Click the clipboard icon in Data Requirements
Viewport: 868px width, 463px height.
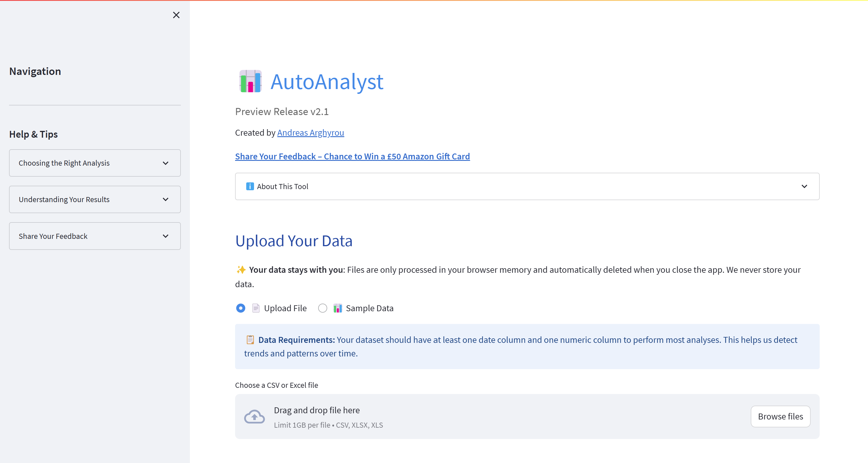[x=250, y=340]
